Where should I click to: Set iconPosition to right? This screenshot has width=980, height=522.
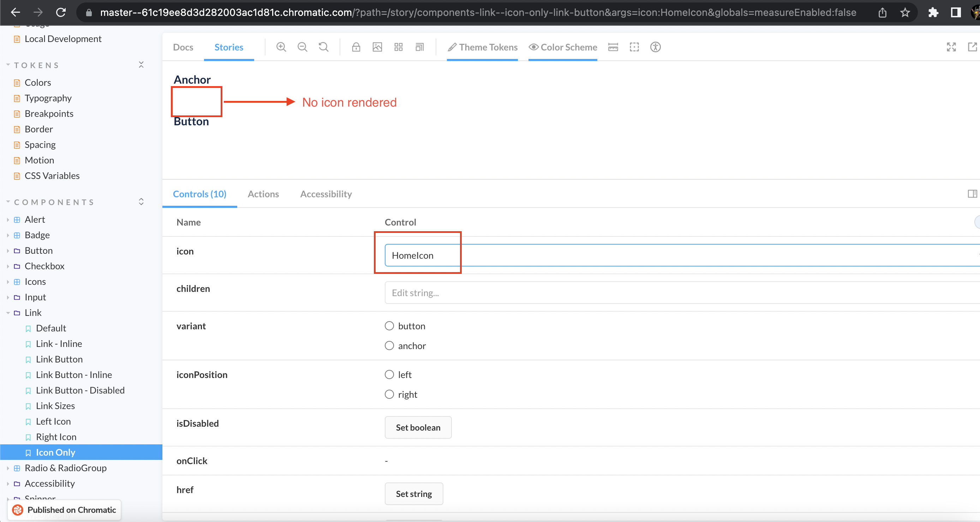click(389, 394)
